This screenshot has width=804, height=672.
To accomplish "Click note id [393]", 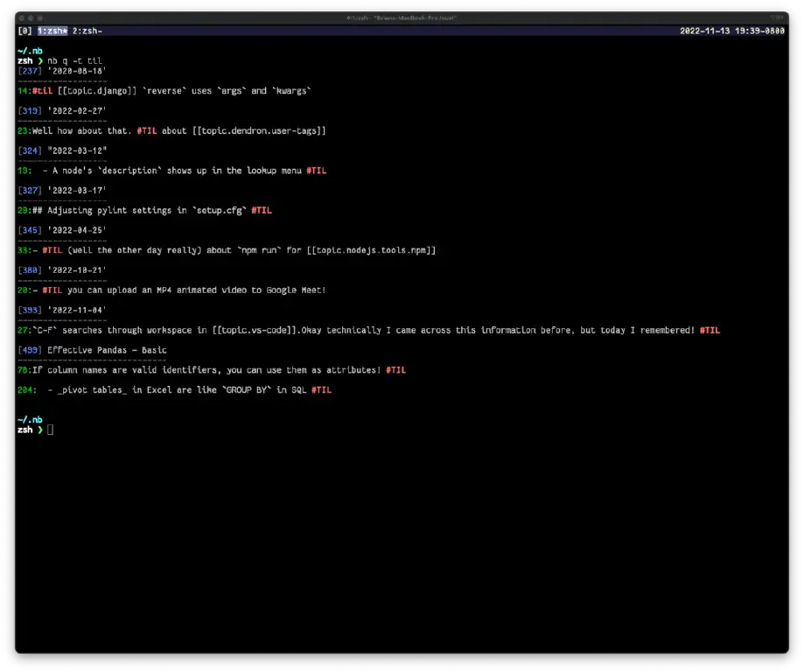I will (x=30, y=311).
